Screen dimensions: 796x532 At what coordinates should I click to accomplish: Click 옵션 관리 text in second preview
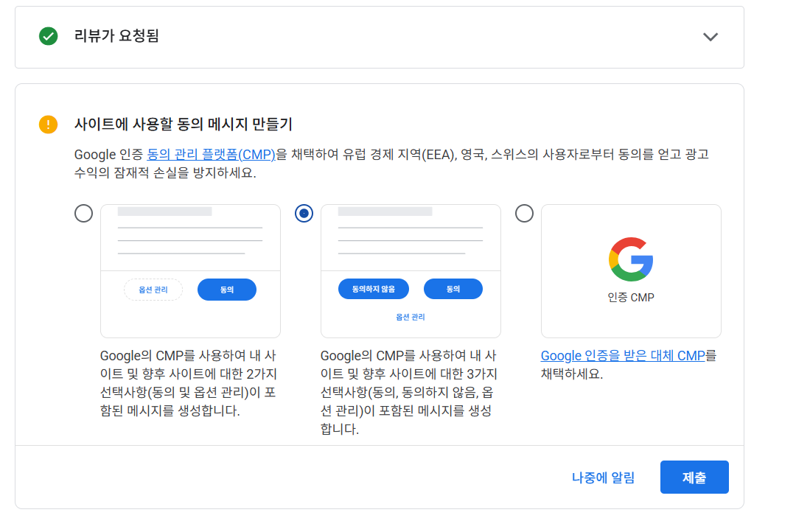pyautogui.click(x=411, y=317)
